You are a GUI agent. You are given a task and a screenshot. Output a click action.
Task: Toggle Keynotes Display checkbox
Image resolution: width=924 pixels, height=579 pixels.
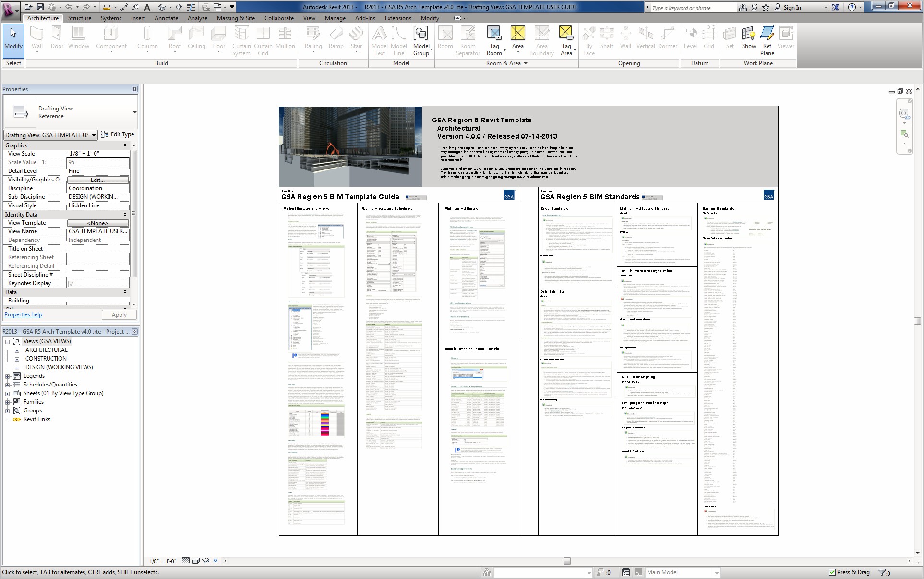[71, 284]
